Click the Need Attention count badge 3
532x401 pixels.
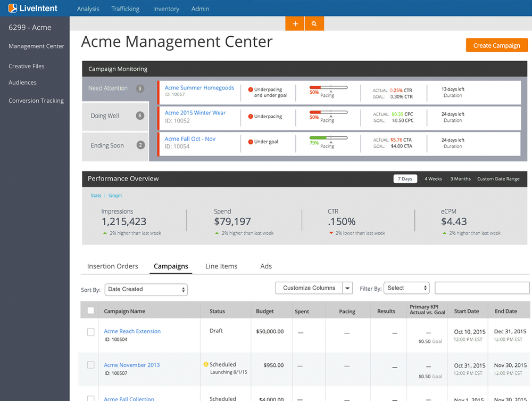pyautogui.click(x=140, y=88)
